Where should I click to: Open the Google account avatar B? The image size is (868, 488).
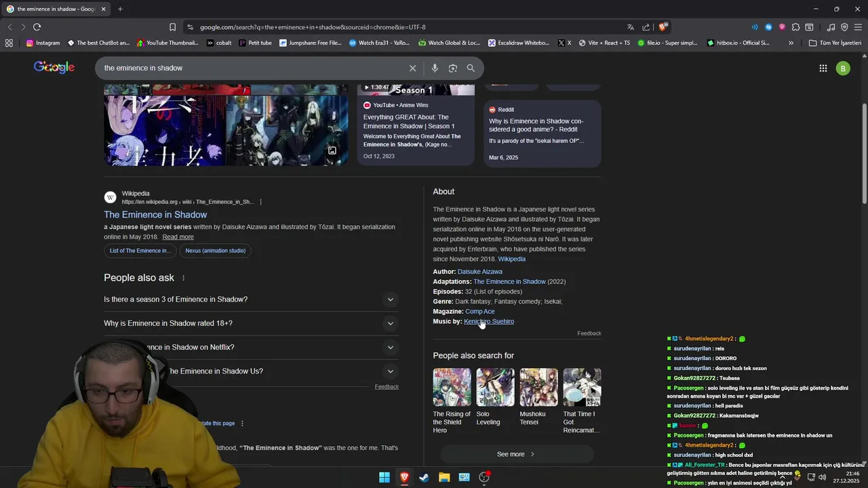[843, 68]
